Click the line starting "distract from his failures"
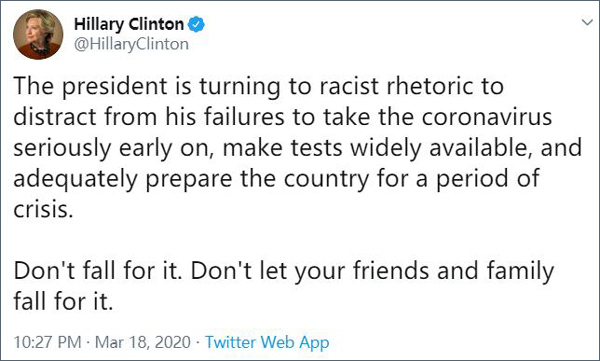This screenshot has height=361, width=600. 283,117
